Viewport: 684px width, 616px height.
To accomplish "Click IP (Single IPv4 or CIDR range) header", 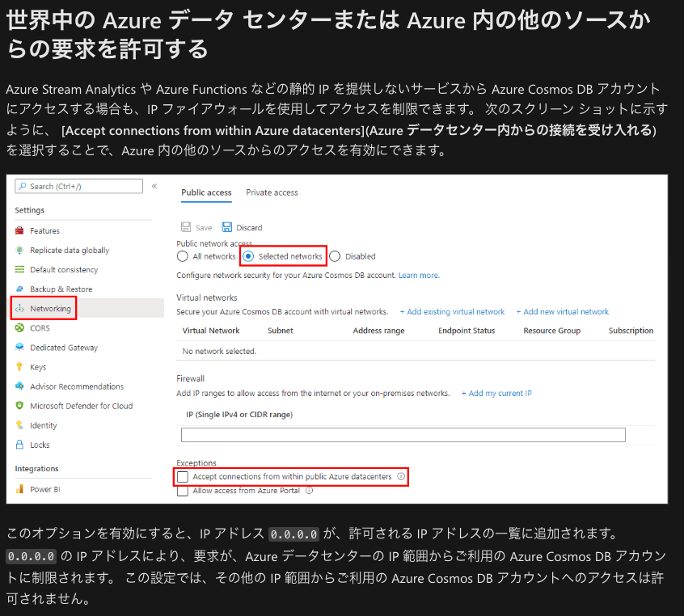I will point(239,415).
